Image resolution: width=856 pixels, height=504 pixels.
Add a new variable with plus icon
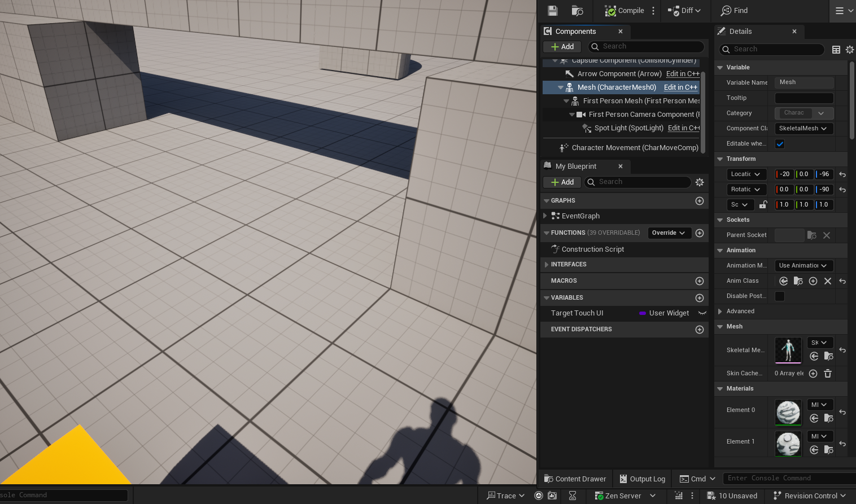coord(700,298)
